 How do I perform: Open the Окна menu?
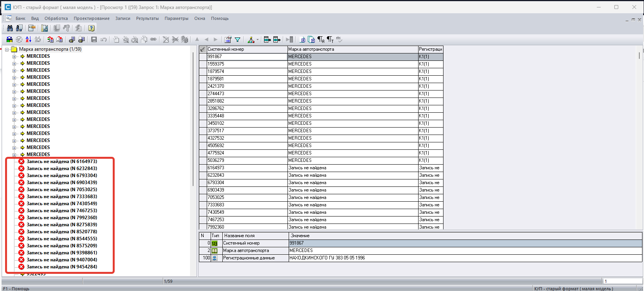(x=200, y=18)
